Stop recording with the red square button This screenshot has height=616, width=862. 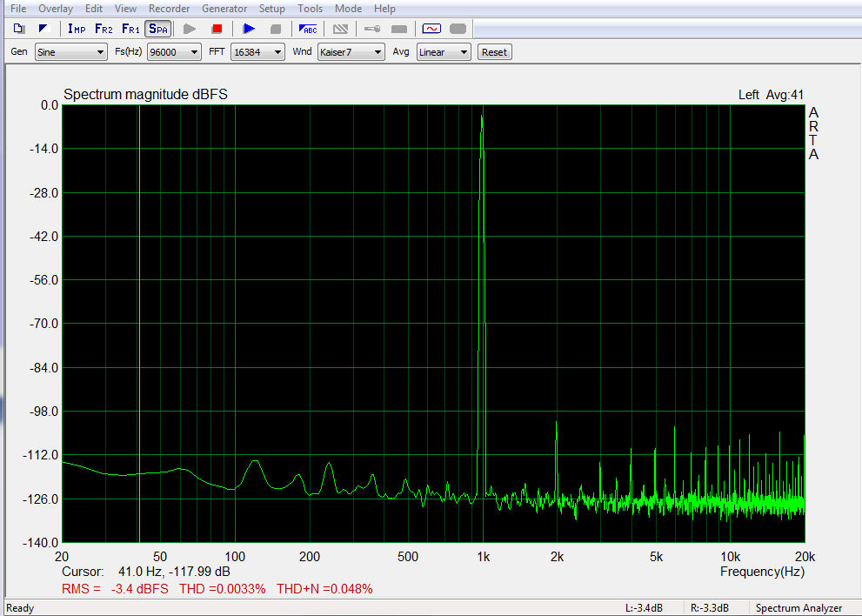point(217,29)
